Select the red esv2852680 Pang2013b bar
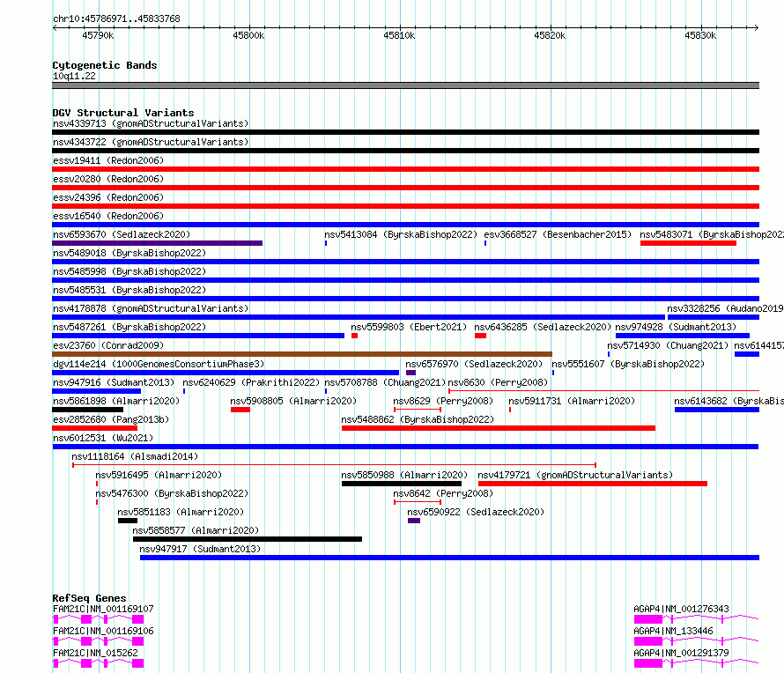 point(94,428)
